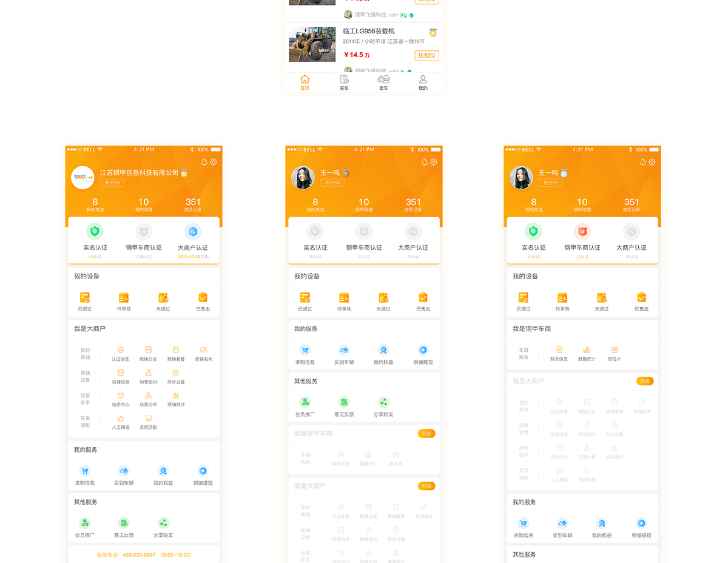Tap 找相似 button on 临工LG956装载机 listing

(427, 55)
